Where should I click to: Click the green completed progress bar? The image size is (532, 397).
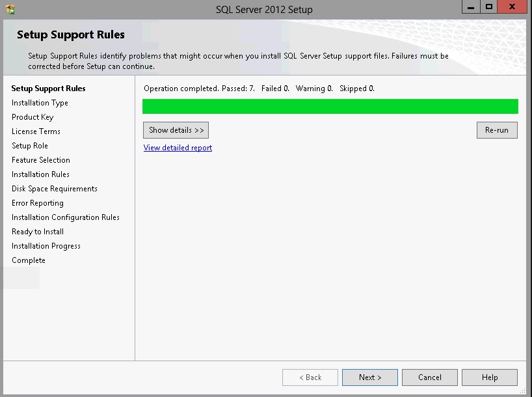330,106
